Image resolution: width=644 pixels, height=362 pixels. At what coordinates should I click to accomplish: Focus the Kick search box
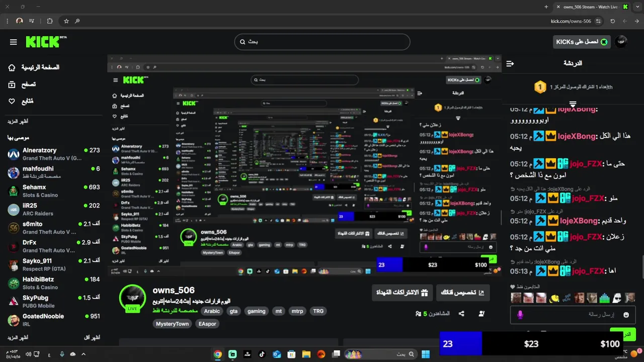point(322,42)
